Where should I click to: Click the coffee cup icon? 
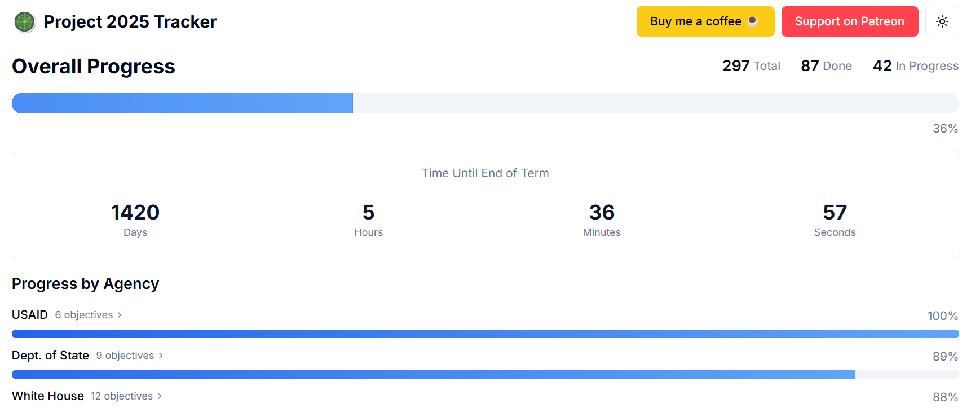(753, 21)
